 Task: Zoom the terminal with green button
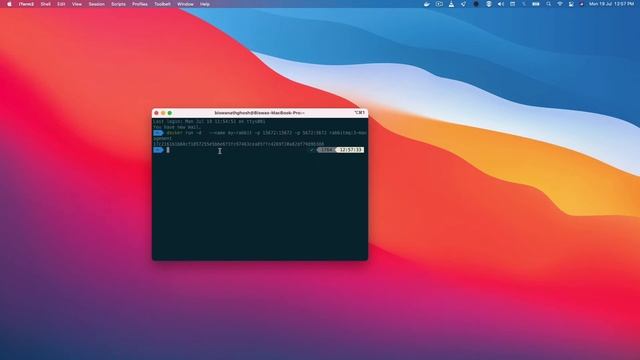[170, 113]
